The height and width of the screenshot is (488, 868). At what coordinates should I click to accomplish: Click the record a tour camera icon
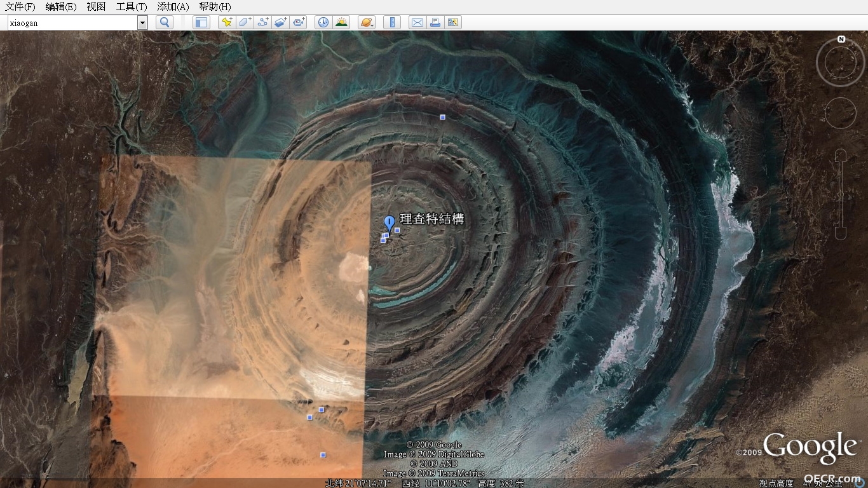pyautogui.click(x=298, y=22)
